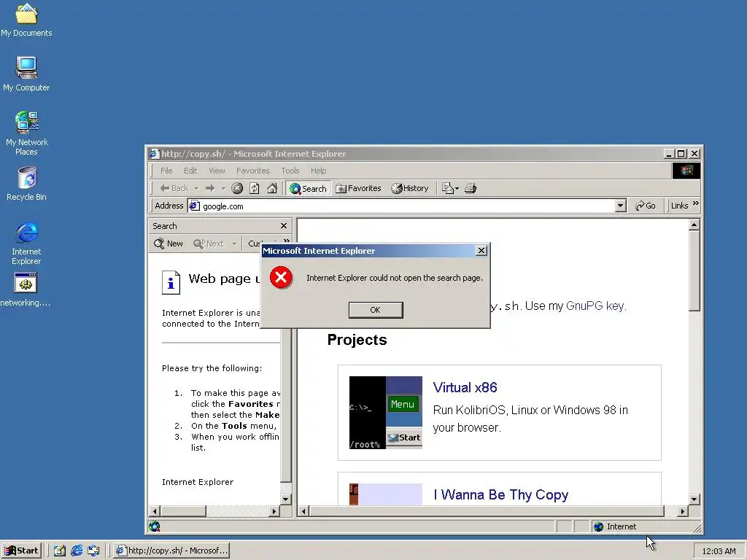Go Back using the toolbar arrow
Image resolution: width=747 pixels, height=560 pixels.
(174, 188)
